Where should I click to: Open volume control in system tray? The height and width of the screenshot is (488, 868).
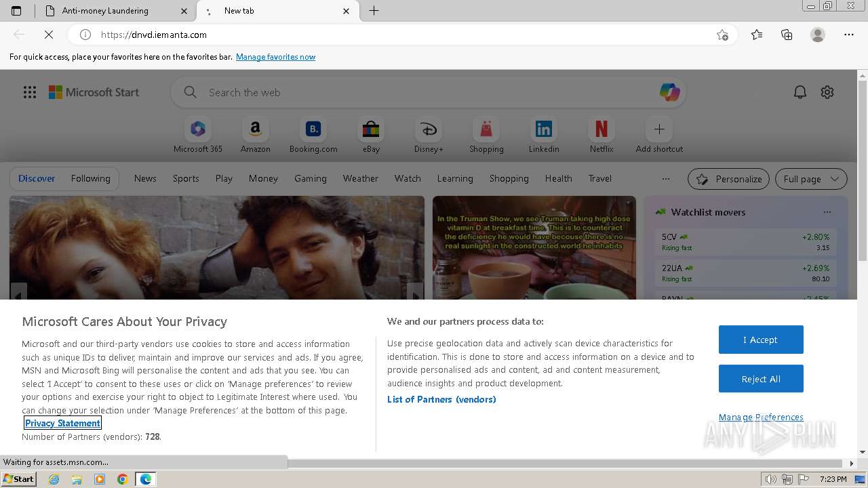pyautogui.click(x=771, y=479)
